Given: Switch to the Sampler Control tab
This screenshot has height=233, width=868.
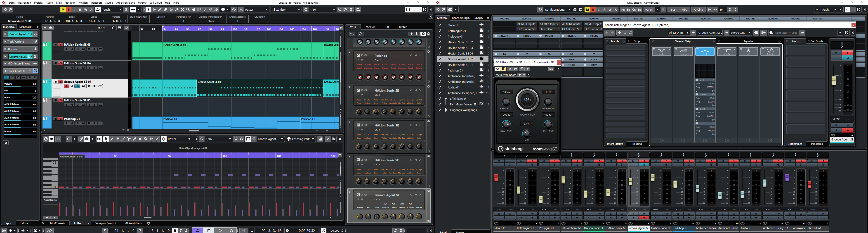Looking at the screenshot, I should 106,223.
